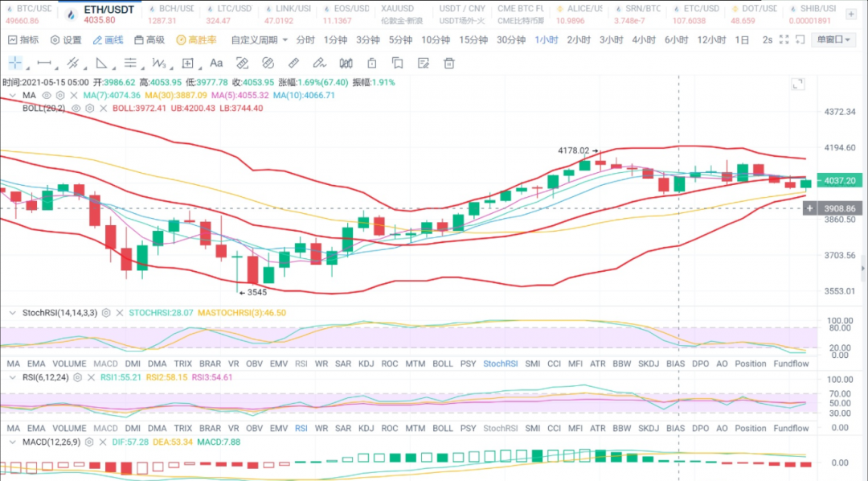Choose the Fibonacci retracement lines tool
The width and height of the screenshot is (868, 481).
pos(130,63)
